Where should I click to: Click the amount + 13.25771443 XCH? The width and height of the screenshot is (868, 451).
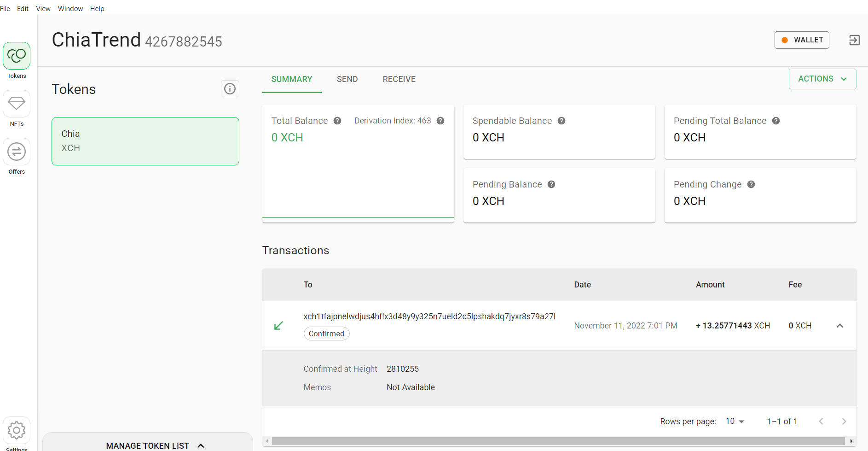tap(733, 326)
